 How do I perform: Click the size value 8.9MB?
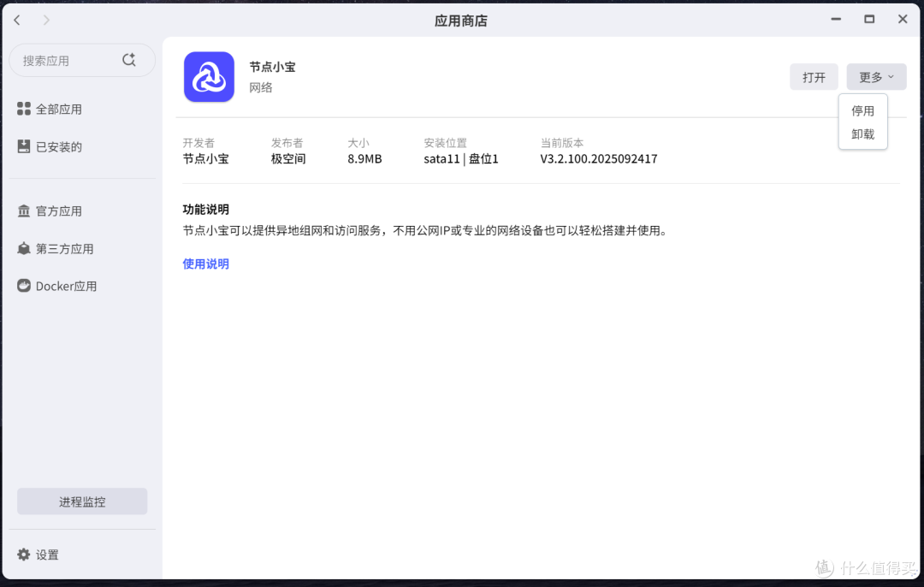point(364,159)
